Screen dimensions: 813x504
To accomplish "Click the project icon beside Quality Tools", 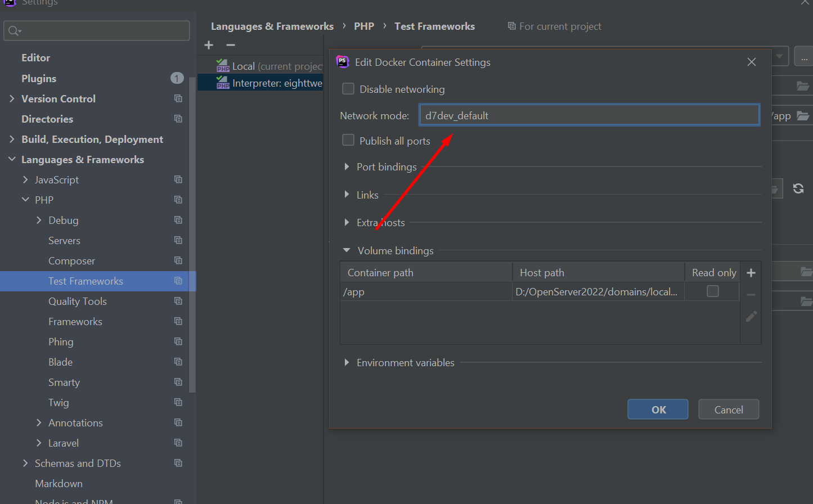I will (x=178, y=301).
